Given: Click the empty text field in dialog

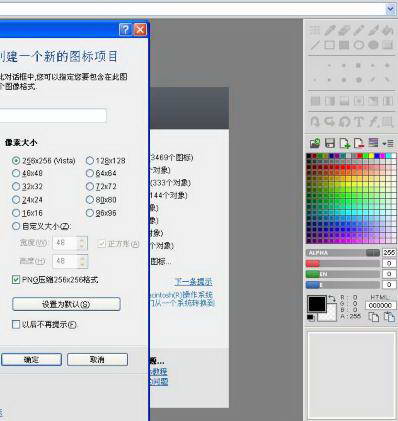Looking at the screenshot, I should pyautogui.click(x=53, y=116).
